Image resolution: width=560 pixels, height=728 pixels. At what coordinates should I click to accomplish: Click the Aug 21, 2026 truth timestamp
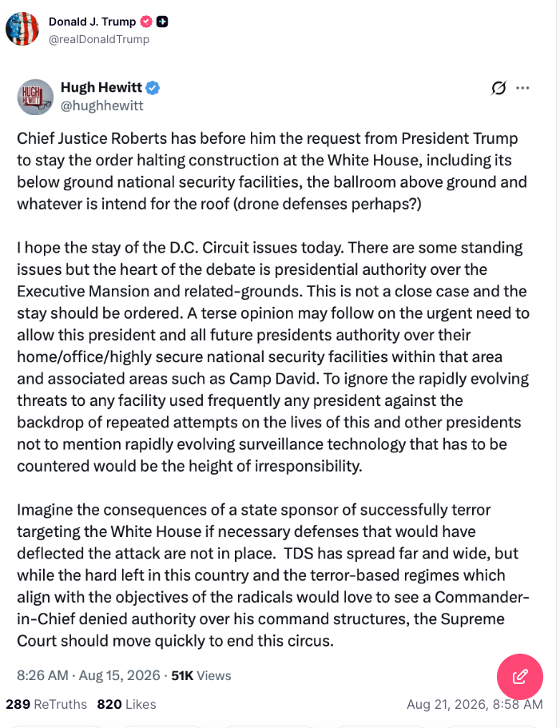click(x=475, y=704)
